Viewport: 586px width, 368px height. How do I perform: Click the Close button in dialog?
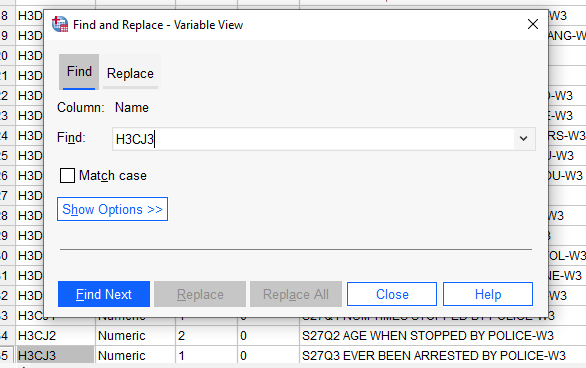[392, 294]
